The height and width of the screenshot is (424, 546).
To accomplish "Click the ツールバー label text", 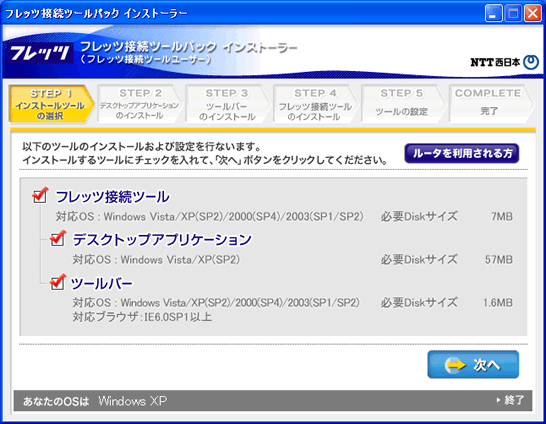I will pos(102,283).
